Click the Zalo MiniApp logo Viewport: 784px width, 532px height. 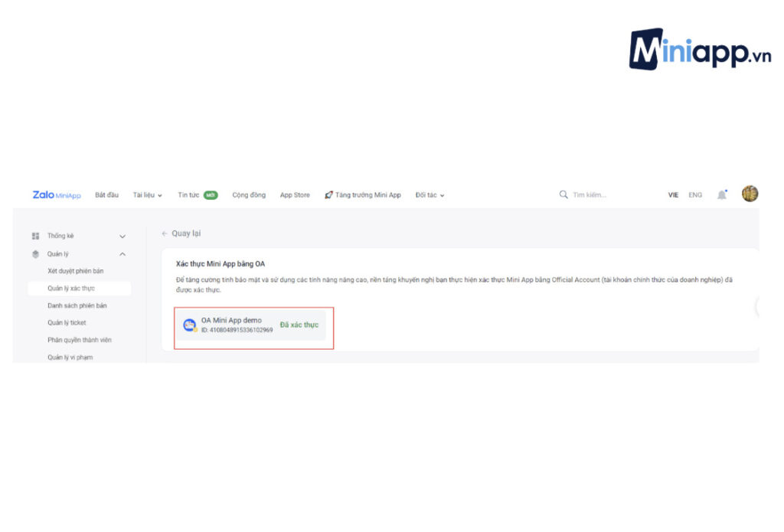(57, 195)
